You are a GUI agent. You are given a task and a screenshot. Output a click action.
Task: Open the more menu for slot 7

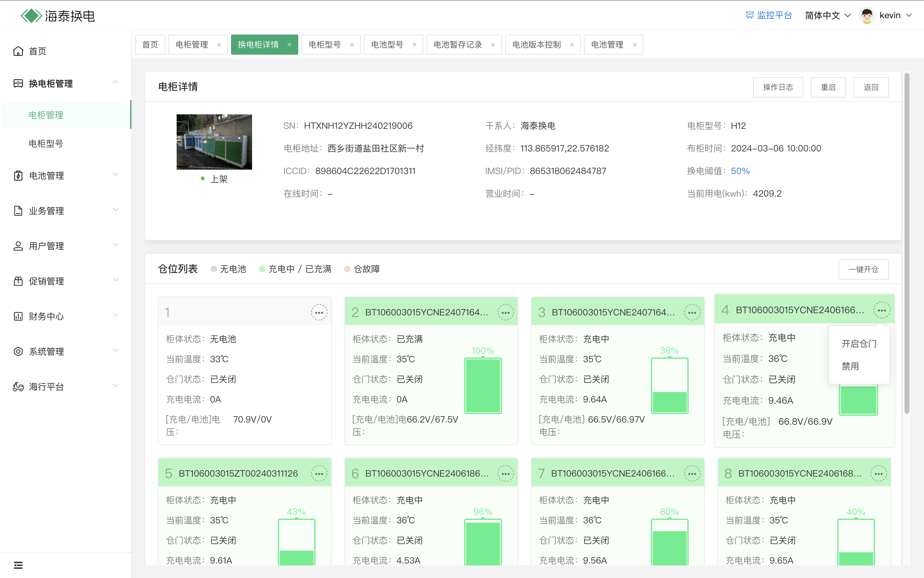[x=692, y=474]
